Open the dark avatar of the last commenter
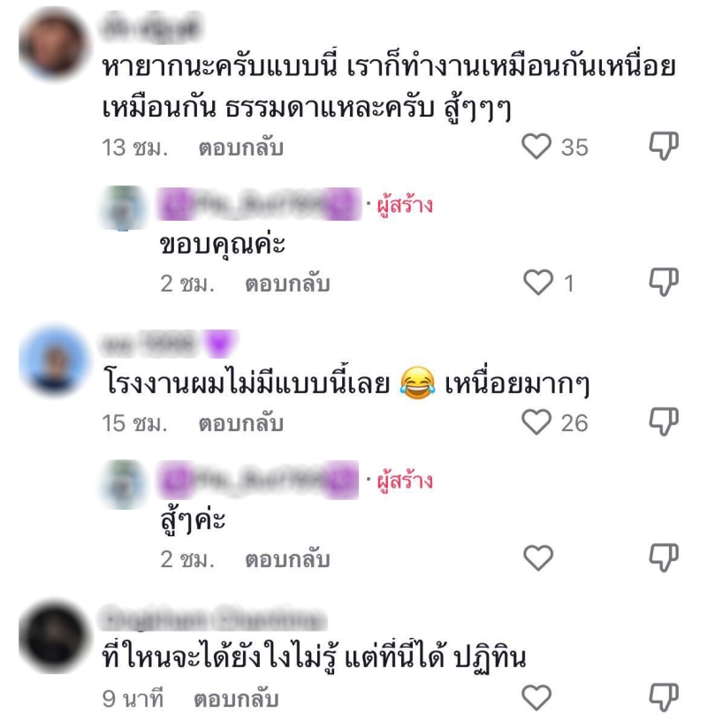This screenshot has width=707, height=728. point(54,637)
